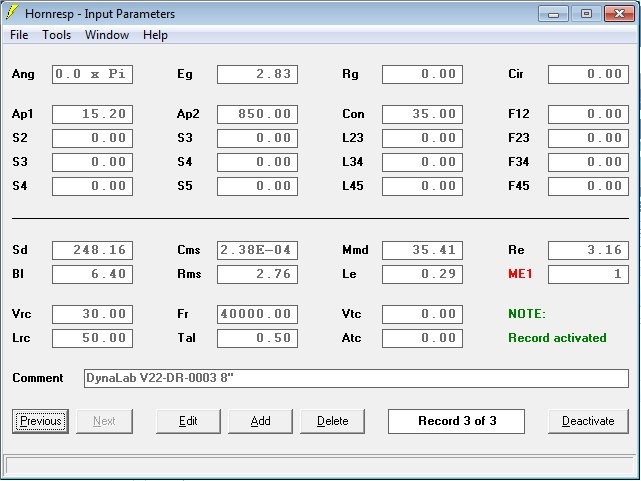The image size is (641, 481).
Task: Click the Ang label
Action: click(23, 74)
